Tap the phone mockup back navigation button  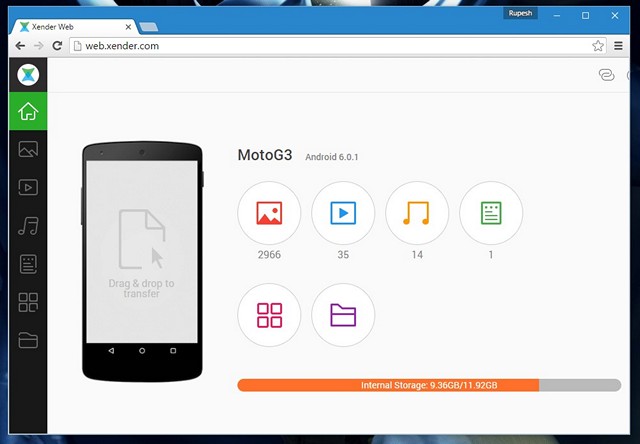coord(111,351)
